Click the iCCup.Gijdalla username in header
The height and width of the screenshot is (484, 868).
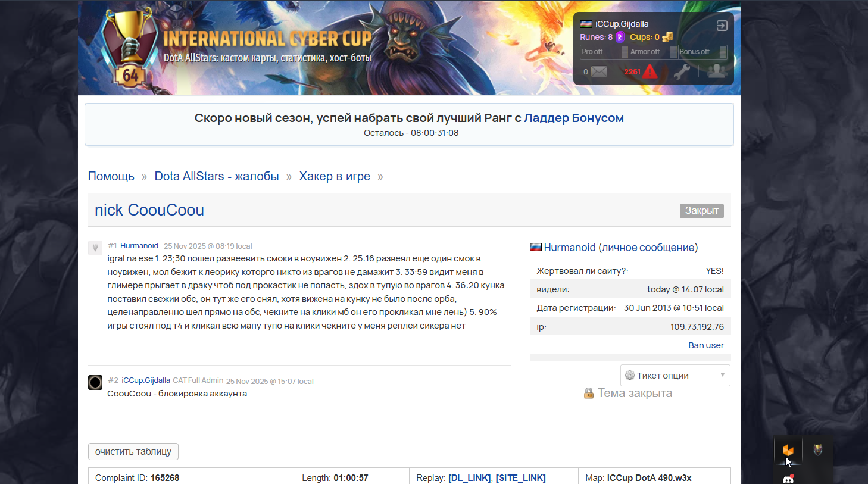click(622, 24)
